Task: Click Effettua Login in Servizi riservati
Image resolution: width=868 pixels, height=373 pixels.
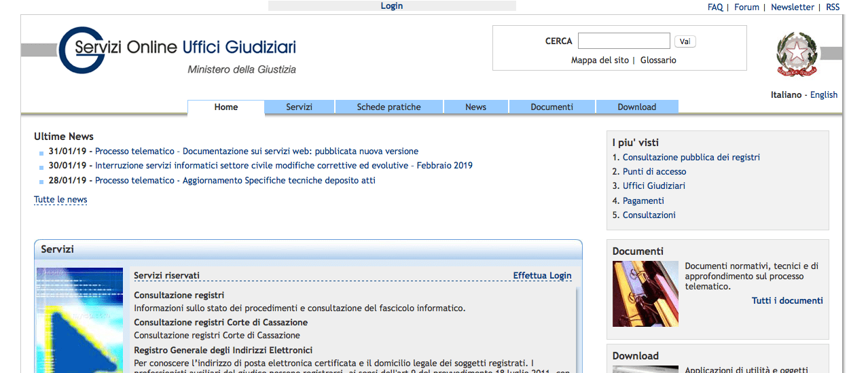Action: click(x=542, y=276)
